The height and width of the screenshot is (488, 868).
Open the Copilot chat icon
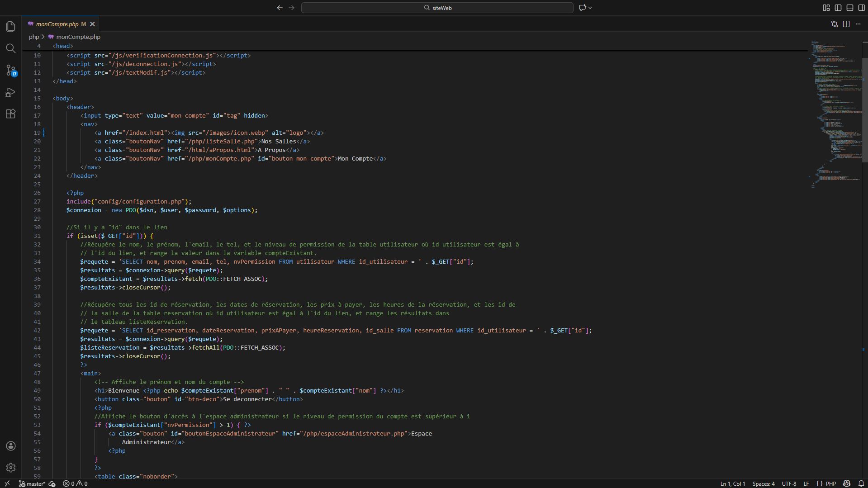click(x=582, y=8)
